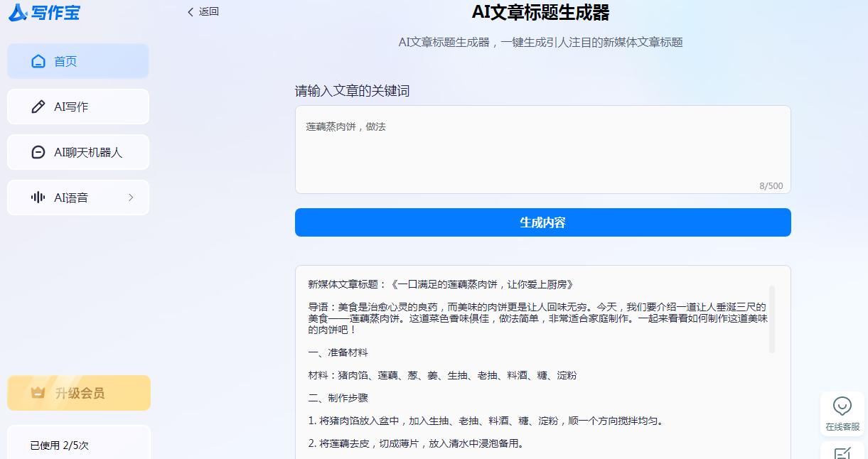868x459 pixels.
Task: Click the 8/500 character counter
Action: coord(771,186)
